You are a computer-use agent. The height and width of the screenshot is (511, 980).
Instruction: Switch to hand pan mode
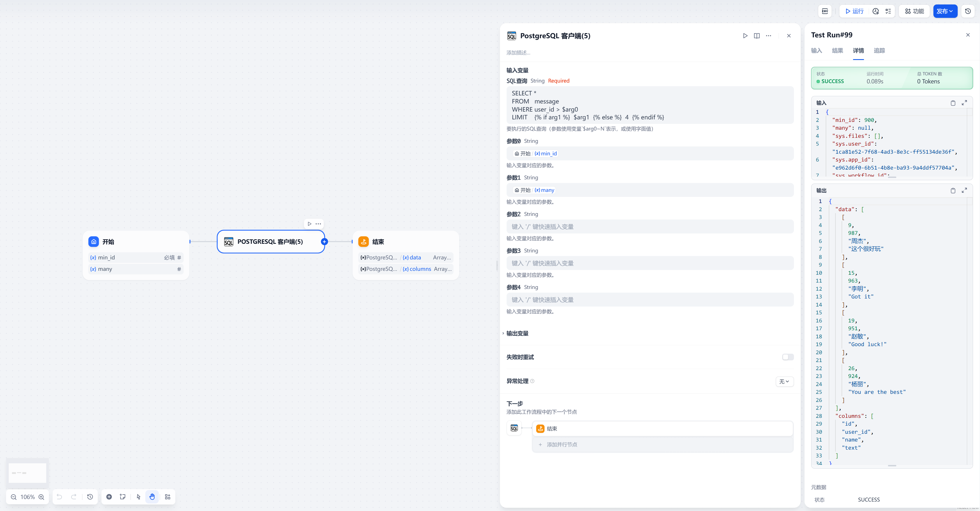click(152, 497)
